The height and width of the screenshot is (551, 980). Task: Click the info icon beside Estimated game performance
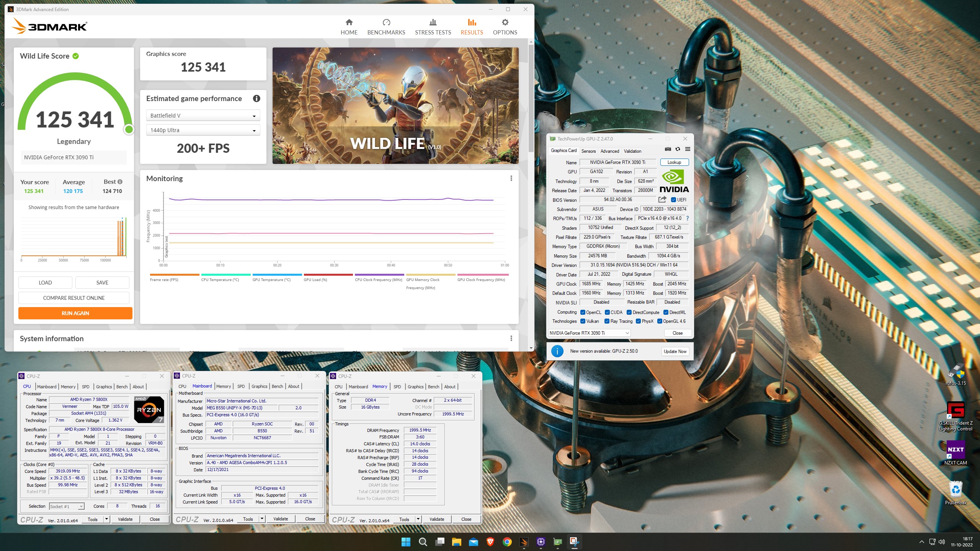click(x=256, y=98)
